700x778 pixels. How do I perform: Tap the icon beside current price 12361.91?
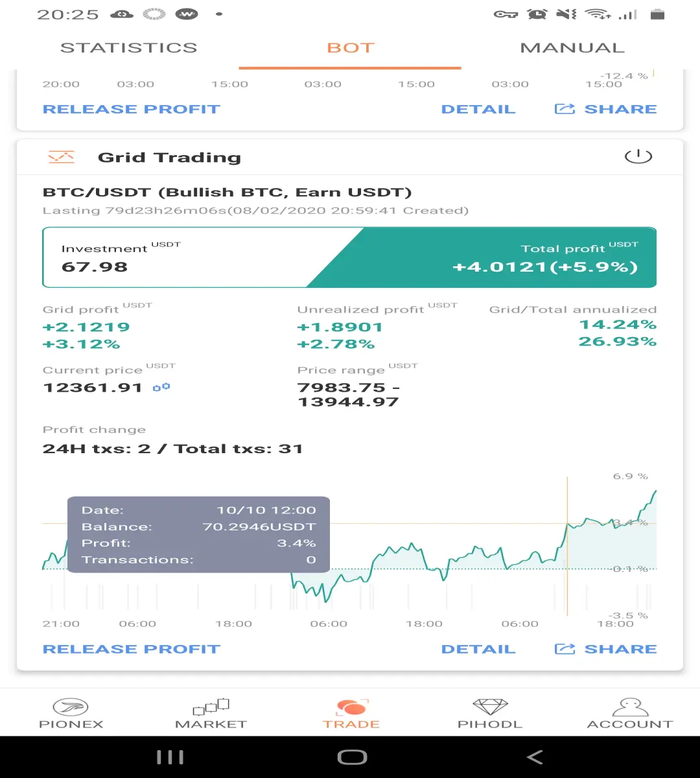point(161,387)
